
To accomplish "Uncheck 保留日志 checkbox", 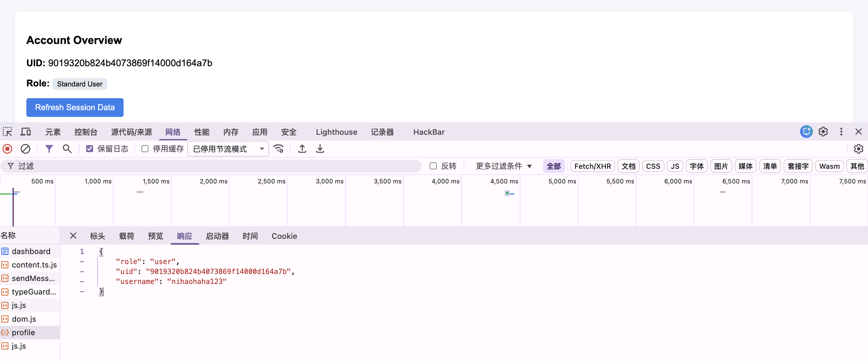I will click(x=89, y=149).
